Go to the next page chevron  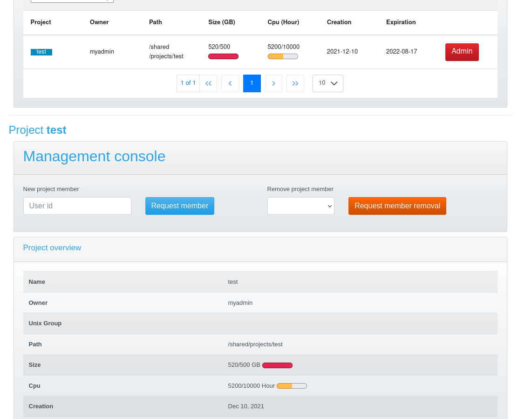point(273,83)
